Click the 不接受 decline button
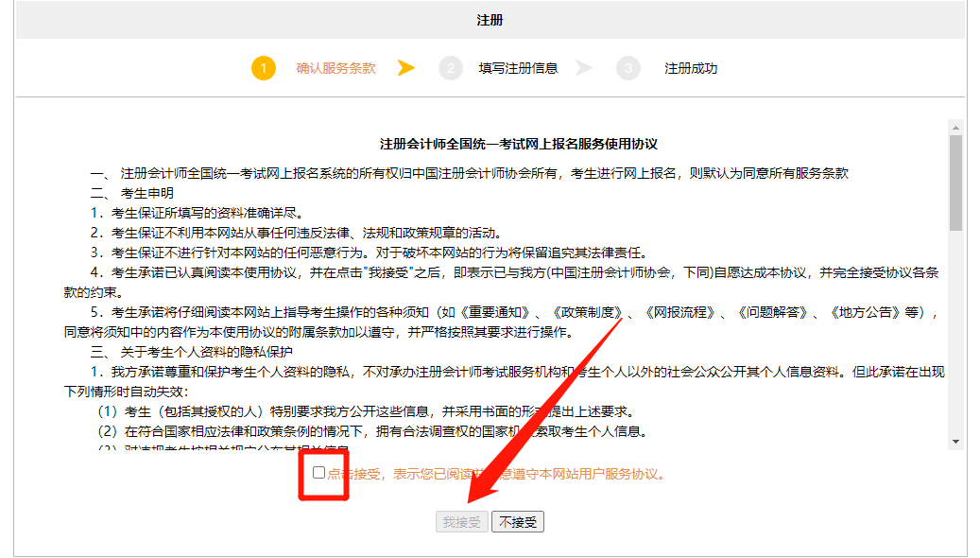The height and width of the screenshot is (558, 980). tap(518, 521)
